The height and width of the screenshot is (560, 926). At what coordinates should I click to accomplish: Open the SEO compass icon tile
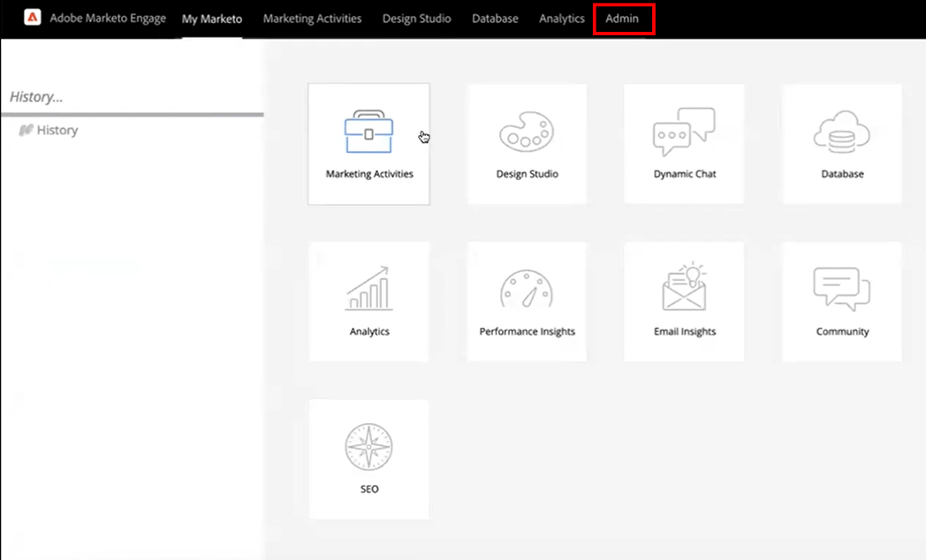(369, 447)
